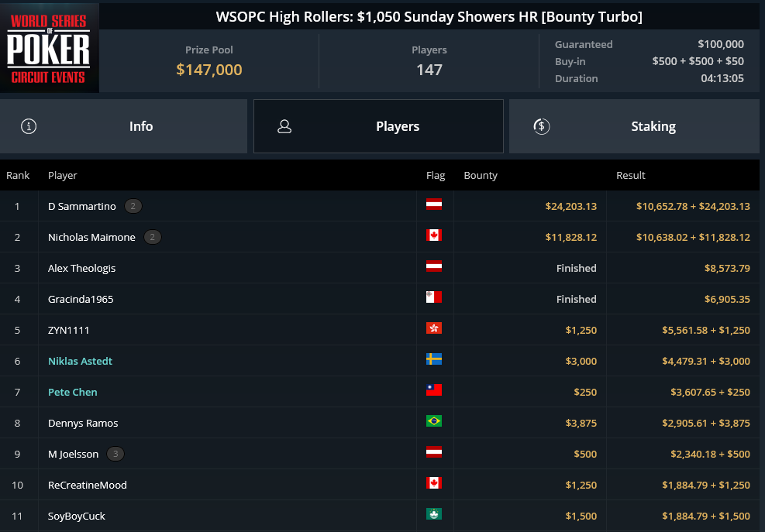Click Pete Chen's Taiwan flag
765x532 pixels.
pyautogui.click(x=434, y=390)
